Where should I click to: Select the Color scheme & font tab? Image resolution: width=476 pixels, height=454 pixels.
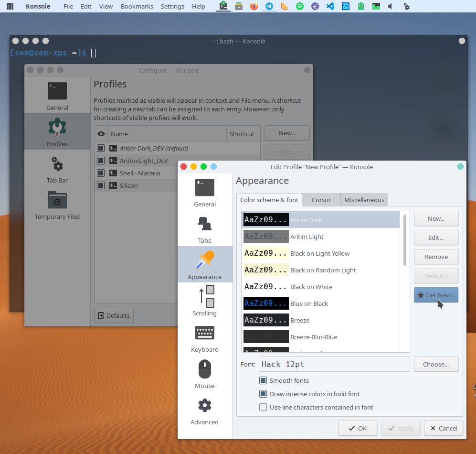coord(269,200)
